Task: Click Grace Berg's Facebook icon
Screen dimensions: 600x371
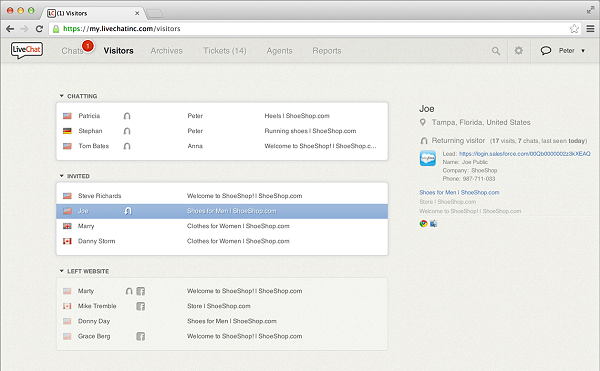Action: click(x=141, y=336)
